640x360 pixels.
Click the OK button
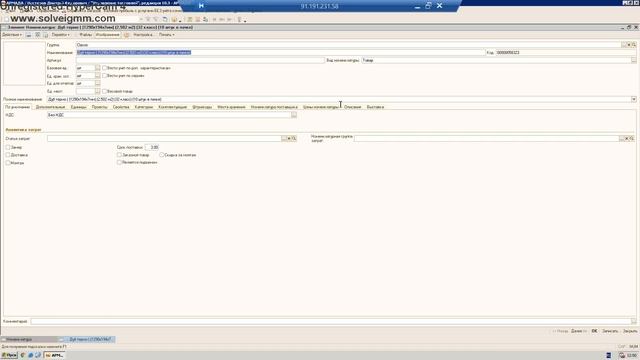[594, 331]
